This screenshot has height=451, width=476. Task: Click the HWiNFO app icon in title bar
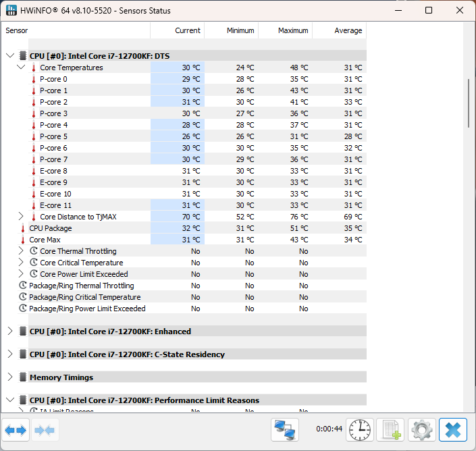(x=11, y=10)
